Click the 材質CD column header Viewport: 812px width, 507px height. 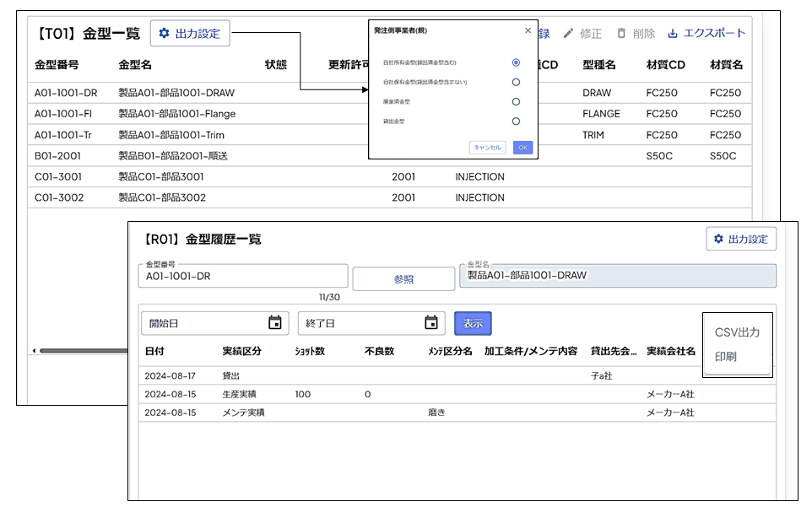point(665,65)
